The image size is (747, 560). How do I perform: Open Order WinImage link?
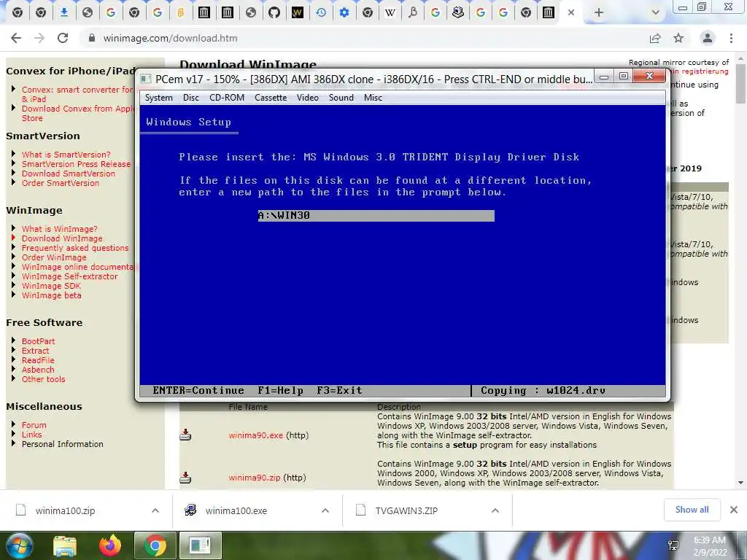pos(54,257)
